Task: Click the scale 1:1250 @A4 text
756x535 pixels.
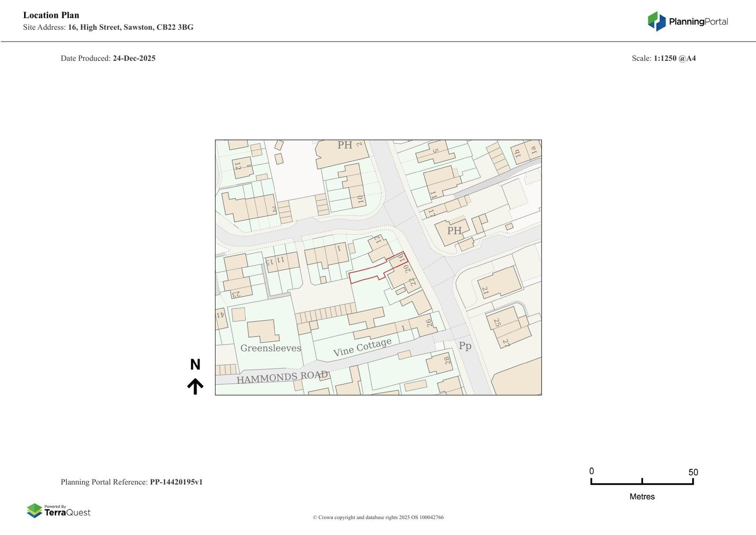Action: pos(674,59)
